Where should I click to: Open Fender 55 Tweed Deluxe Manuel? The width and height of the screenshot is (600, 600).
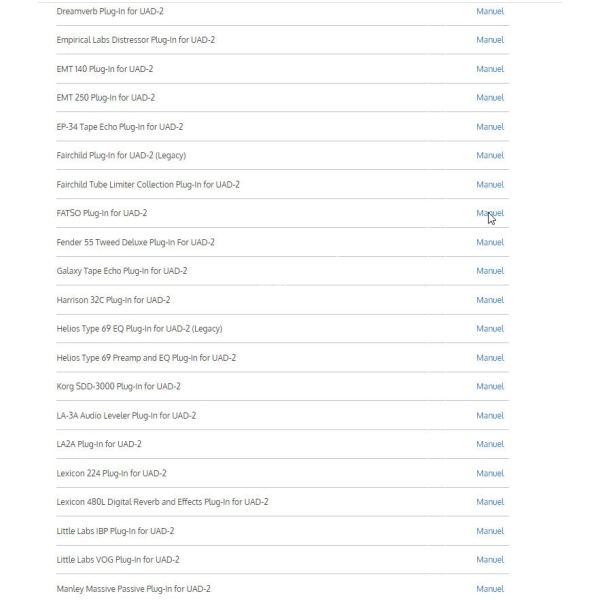[x=490, y=242]
